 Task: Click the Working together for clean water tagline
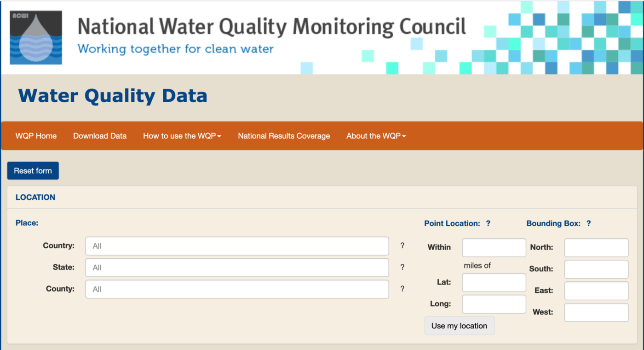pyautogui.click(x=176, y=49)
